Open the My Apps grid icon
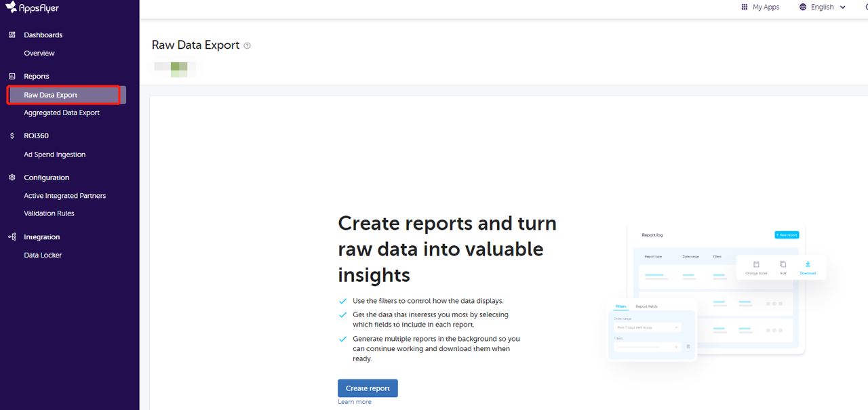The image size is (868, 410). click(745, 7)
